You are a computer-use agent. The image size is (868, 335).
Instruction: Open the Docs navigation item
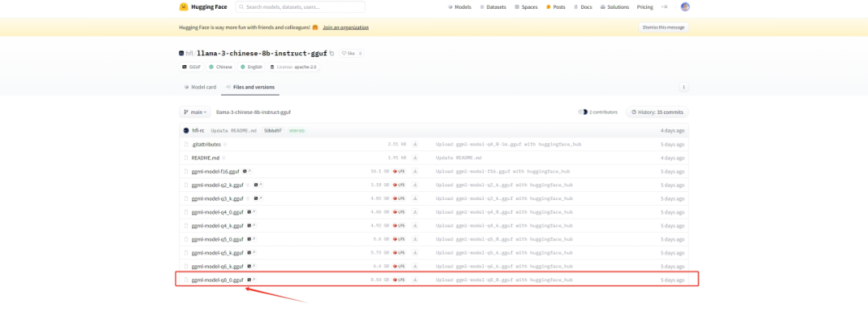point(583,7)
